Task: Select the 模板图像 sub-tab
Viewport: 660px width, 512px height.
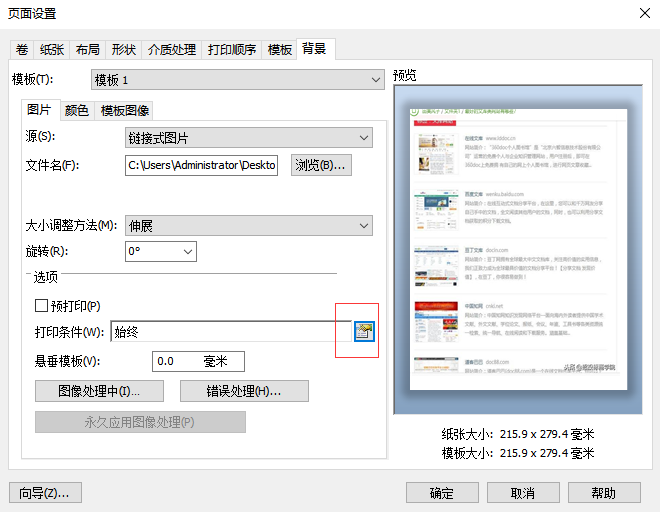Action: coord(123,110)
